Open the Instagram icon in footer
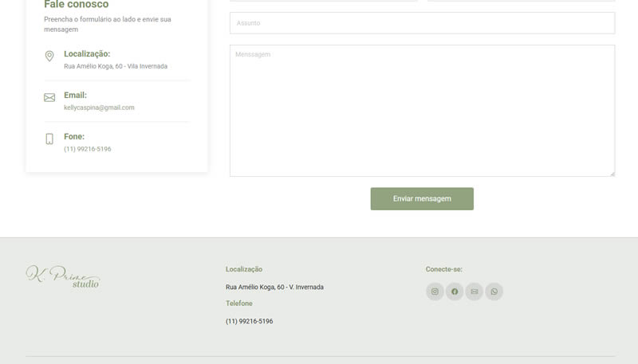The image size is (638, 364). (x=435, y=292)
